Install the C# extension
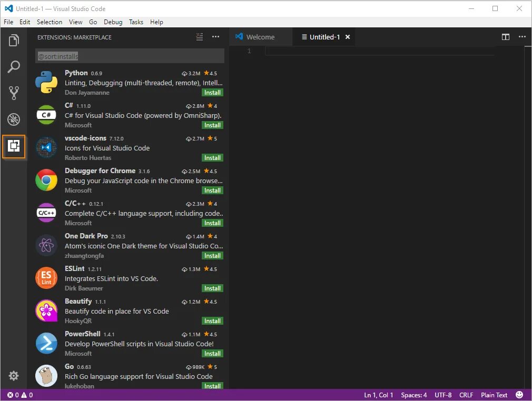Screen dimensions: 532x401 [x=212, y=125]
